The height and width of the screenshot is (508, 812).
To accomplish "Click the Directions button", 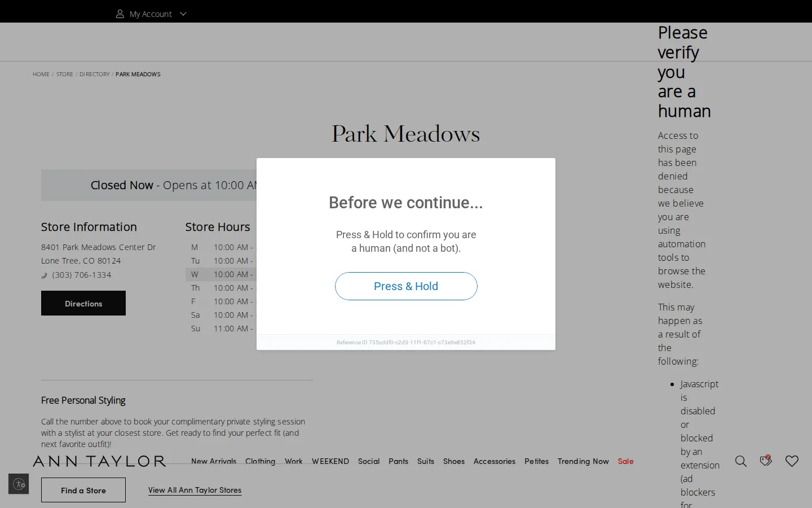I will (83, 303).
